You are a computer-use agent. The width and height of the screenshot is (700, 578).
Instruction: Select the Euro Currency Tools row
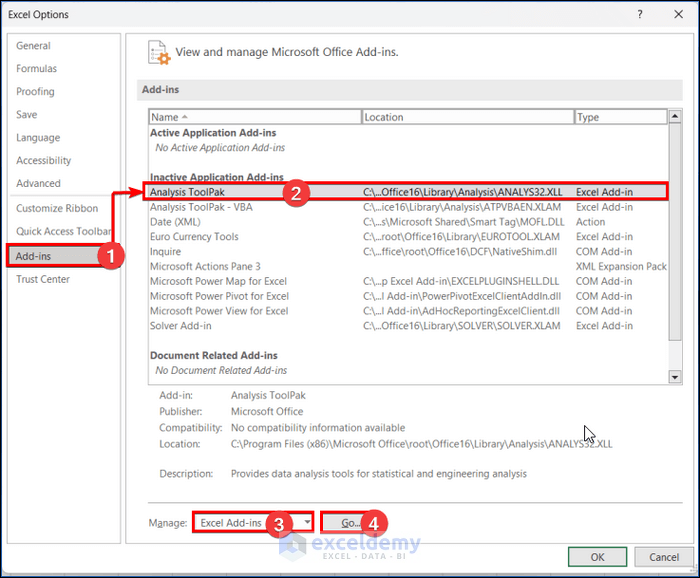[x=408, y=237]
